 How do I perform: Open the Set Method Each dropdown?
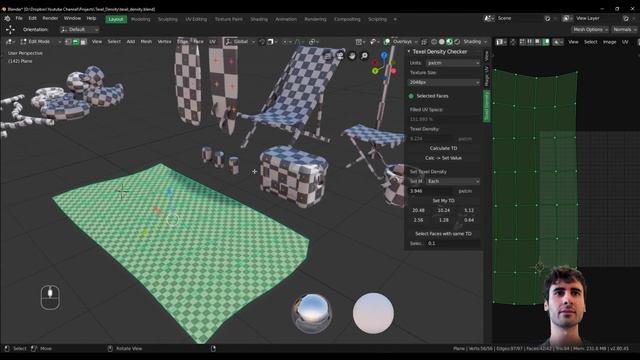[453, 181]
